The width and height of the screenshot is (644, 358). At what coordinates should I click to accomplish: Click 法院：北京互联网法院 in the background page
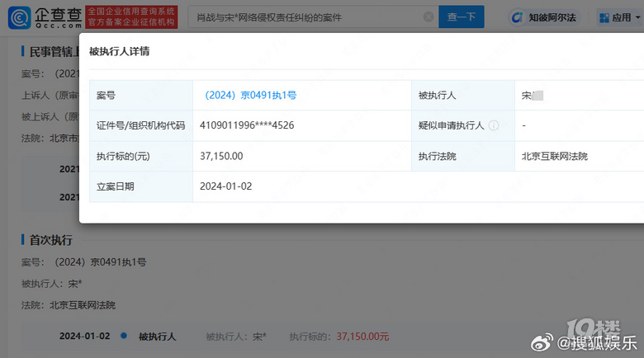tap(69, 305)
